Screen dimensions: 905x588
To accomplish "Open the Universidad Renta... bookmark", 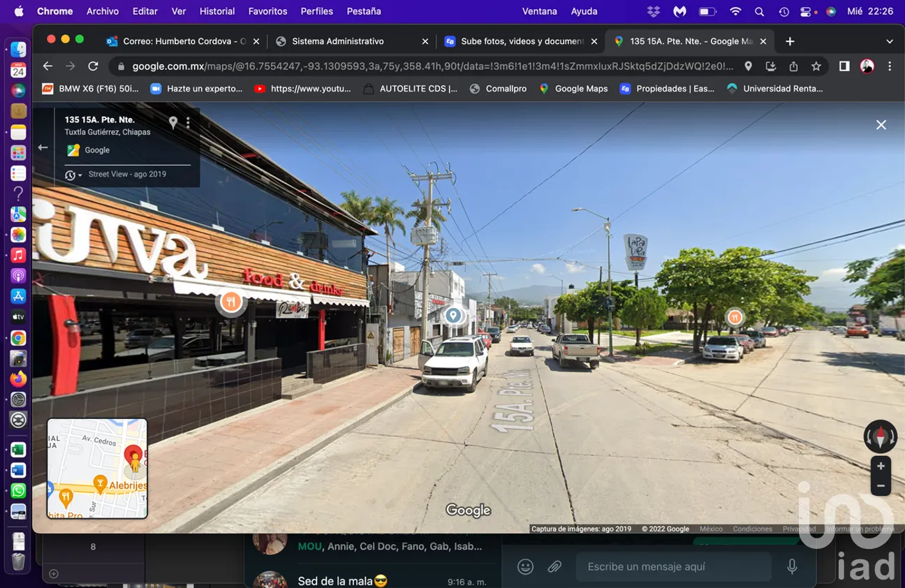I will pos(775,89).
